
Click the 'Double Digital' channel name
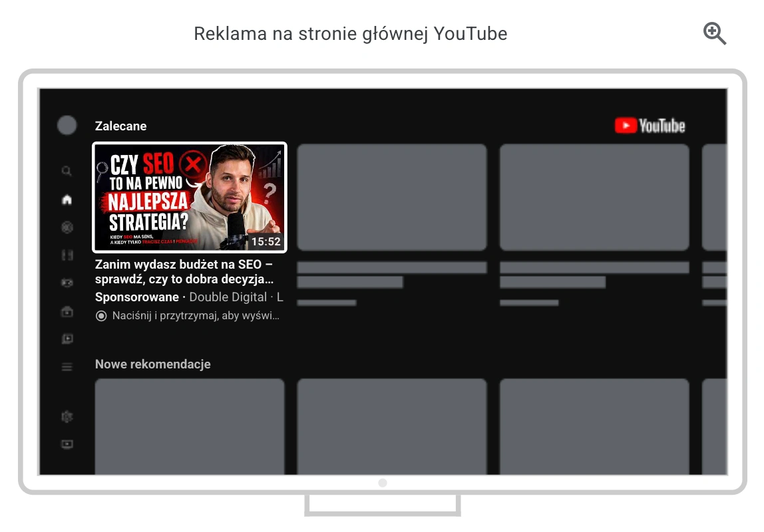click(228, 297)
